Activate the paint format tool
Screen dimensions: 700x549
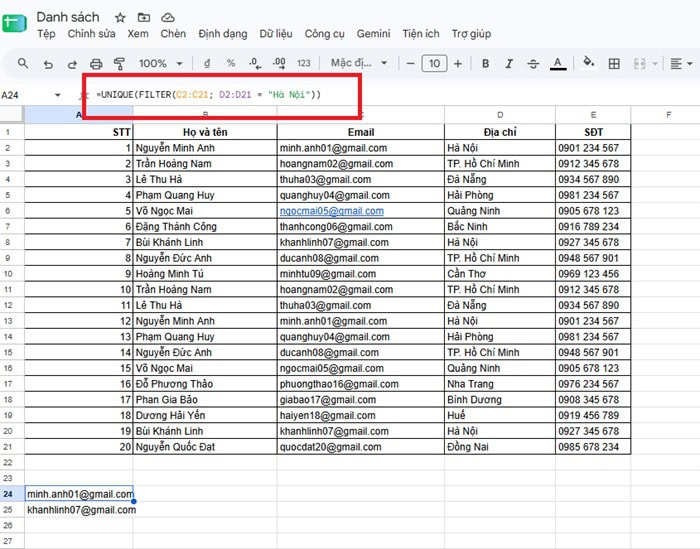pos(119,64)
